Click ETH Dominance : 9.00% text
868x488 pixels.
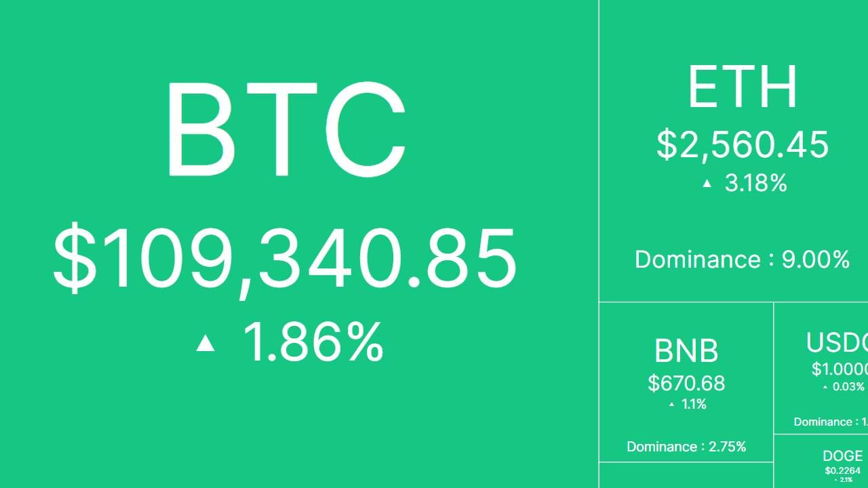[743, 260]
